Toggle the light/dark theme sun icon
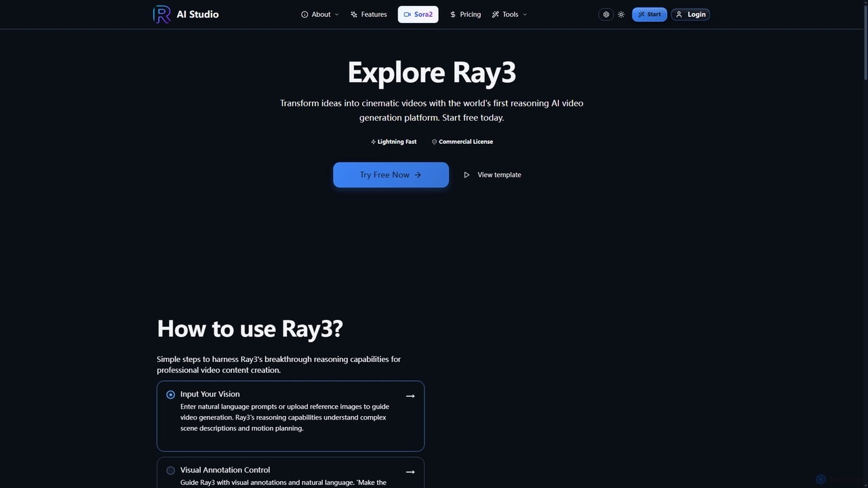This screenshot has height=488, width=868. [621, 14]
